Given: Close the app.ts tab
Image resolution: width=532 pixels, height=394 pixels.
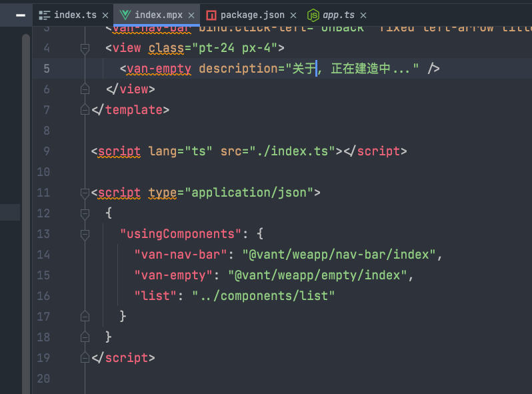Looking at the screenshot, I should (363, 15).
